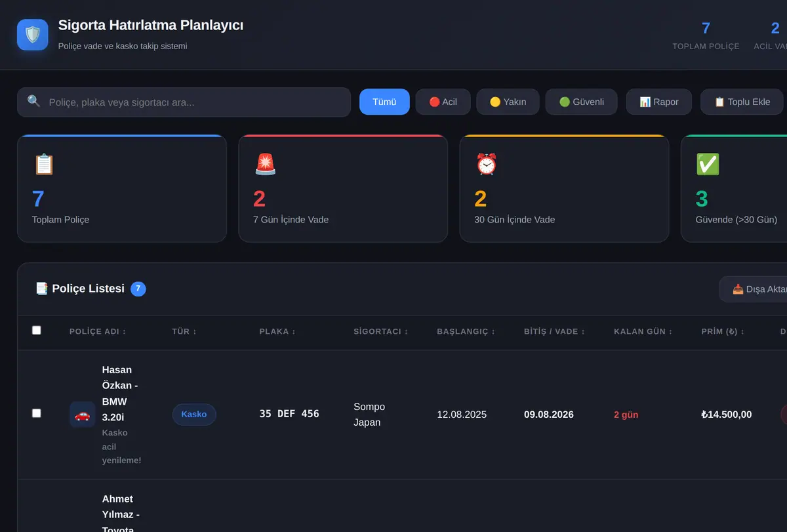Select the Tümü filter tab

click(384, 102)
